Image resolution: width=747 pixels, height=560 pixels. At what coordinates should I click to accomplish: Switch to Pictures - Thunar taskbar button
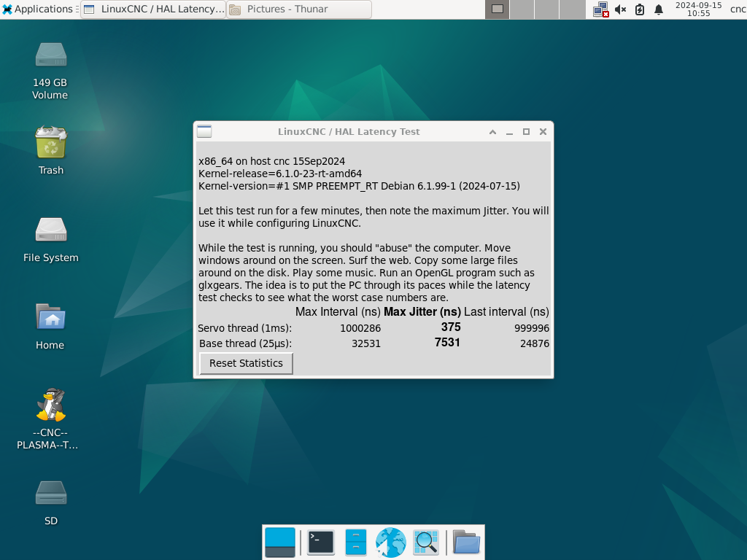tap(299, 9)
